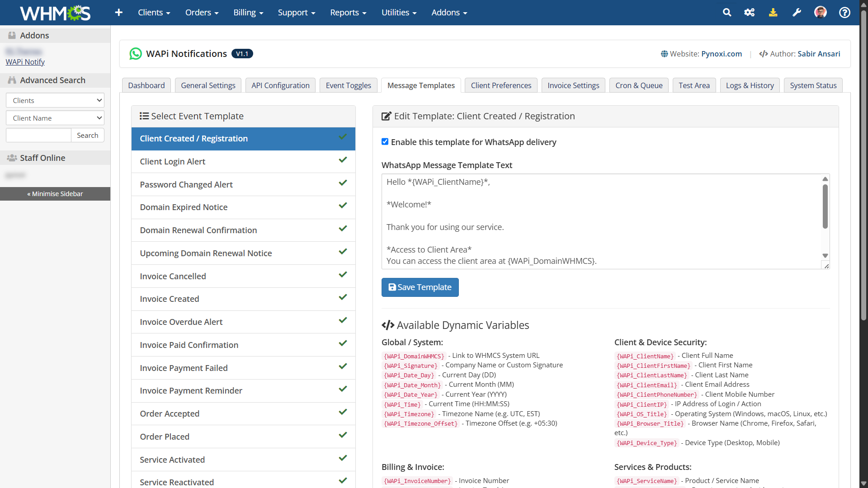
Task: Click checkmark on Domain Expired Notice row
Action: coord(343,206)
